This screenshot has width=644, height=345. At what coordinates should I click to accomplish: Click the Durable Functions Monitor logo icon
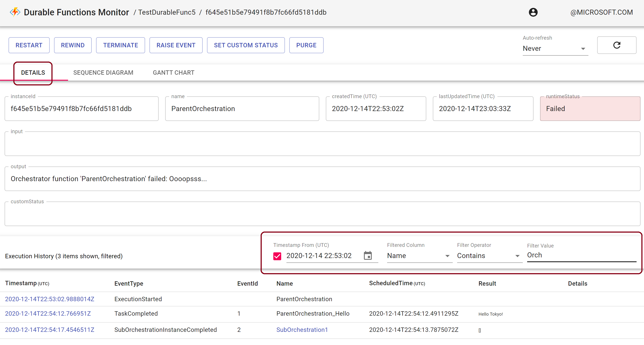pyautogui.click(x=15, y=12)
